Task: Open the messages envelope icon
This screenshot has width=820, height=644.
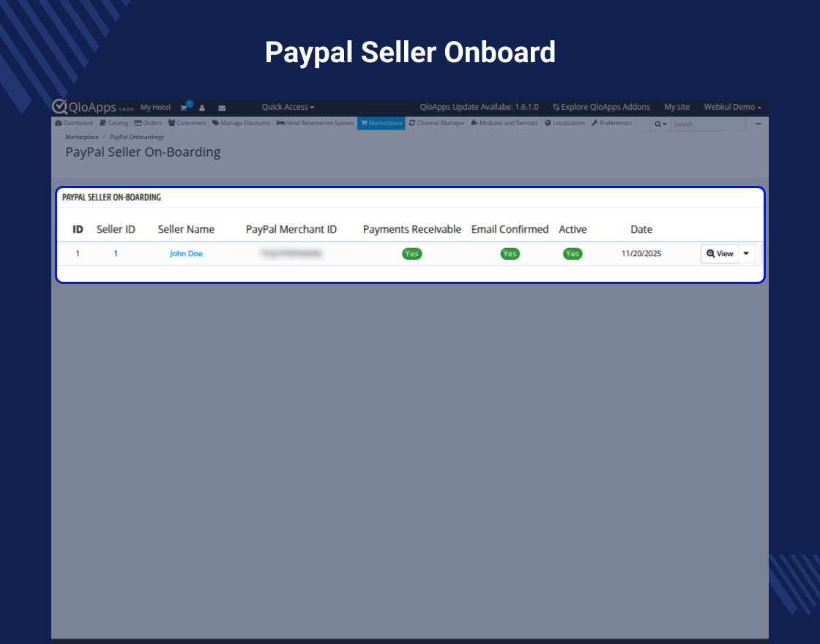Action: click(221, 108)
